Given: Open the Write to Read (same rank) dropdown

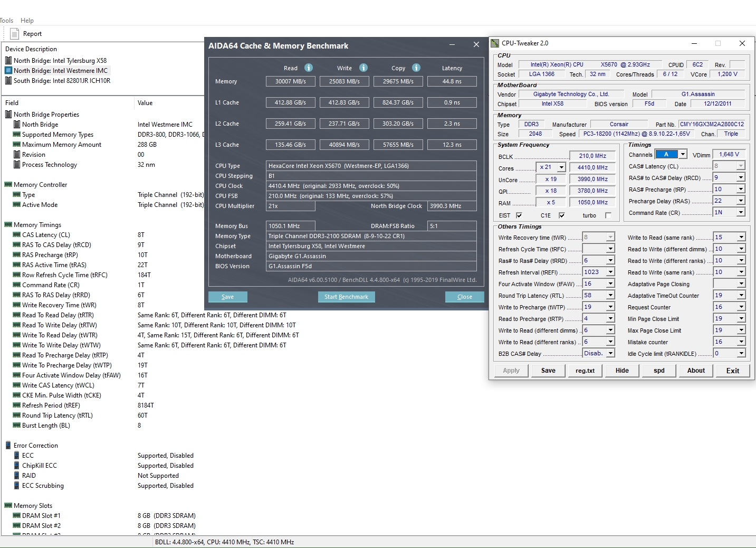Looking at the screenshot, I should (x=741, y=237).
